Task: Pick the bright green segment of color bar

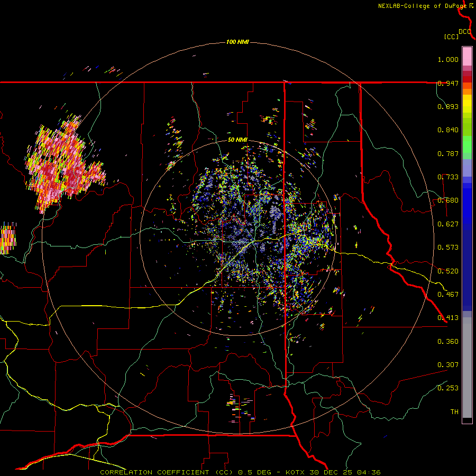Action: pyautogui.click(x=467, y=144)
